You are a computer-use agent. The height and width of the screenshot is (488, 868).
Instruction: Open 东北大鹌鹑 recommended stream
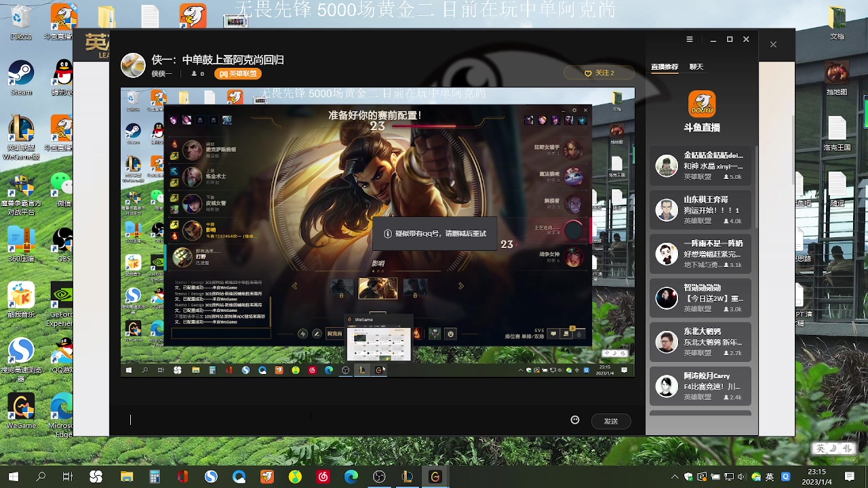click(x=701, y=342)
